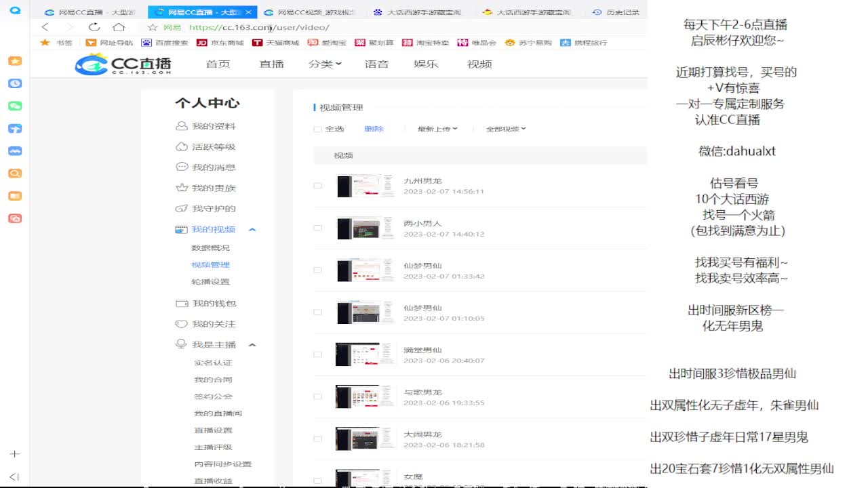Close the active 网易CC直播 tab

[249, 12]
